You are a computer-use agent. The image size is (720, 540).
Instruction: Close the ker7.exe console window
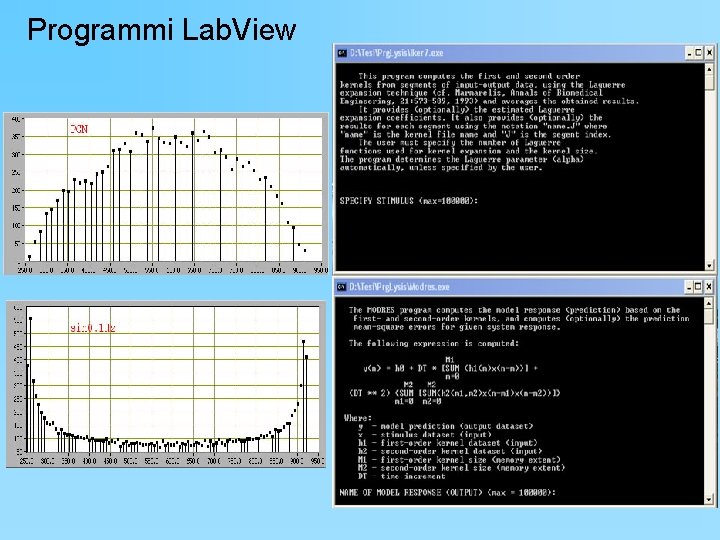709,53
